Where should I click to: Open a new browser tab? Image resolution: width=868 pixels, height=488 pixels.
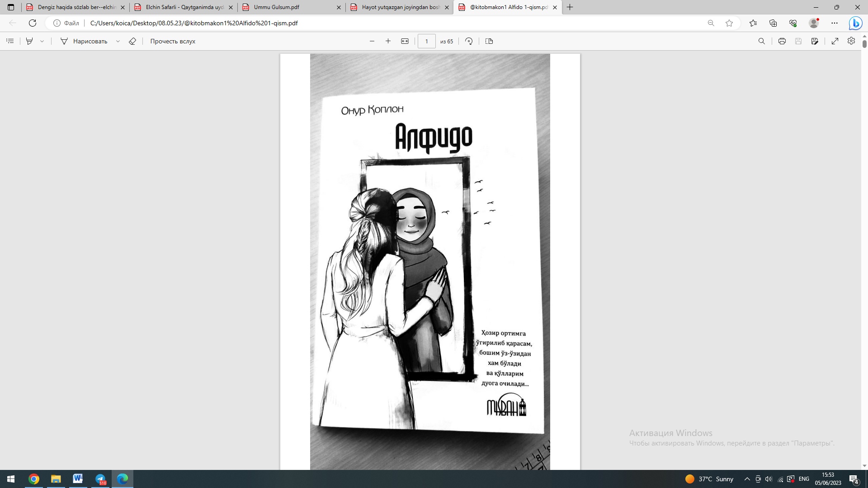click(x=570, y=7)
